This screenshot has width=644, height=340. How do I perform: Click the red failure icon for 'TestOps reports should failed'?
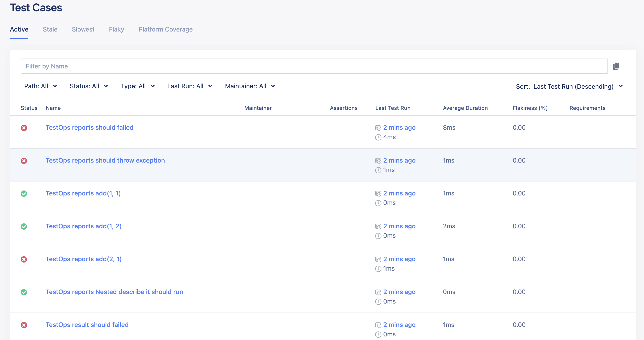24,128
